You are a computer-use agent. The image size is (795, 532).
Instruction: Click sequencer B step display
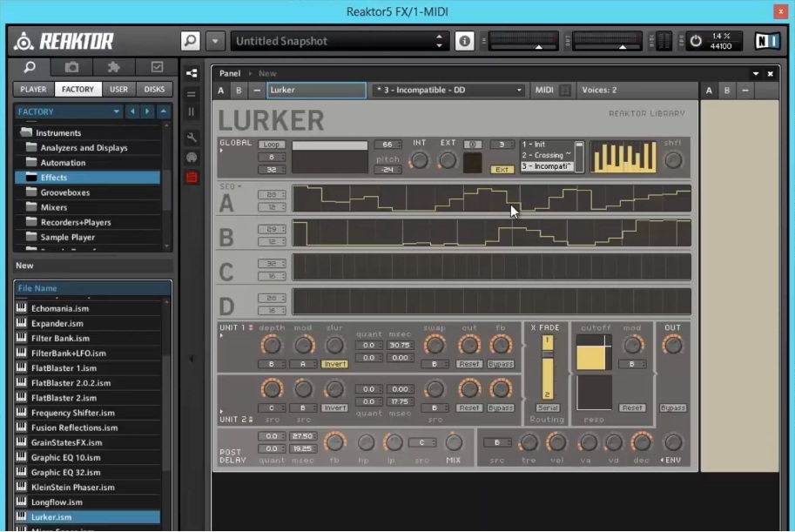click(491, 232)
